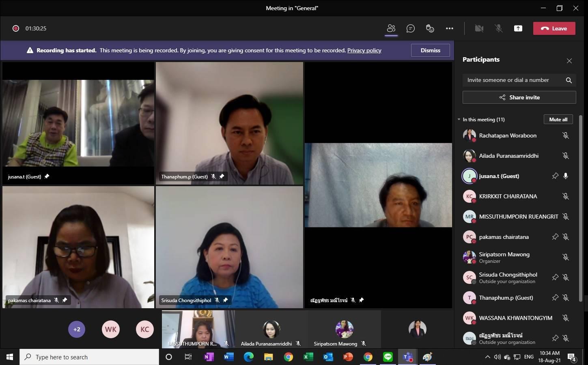Screen dimensions: 588x365
Task: Click the muted mic icon for Rachatapan Woraboon
Action: tap(566, 135)
